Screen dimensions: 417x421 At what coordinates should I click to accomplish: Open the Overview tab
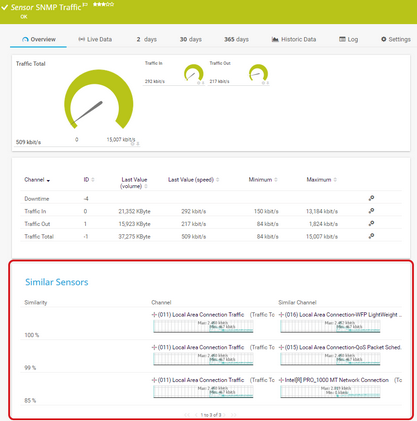39,39
